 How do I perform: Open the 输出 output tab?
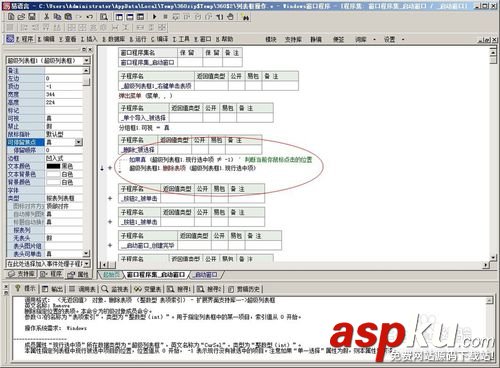coord(53,289)
